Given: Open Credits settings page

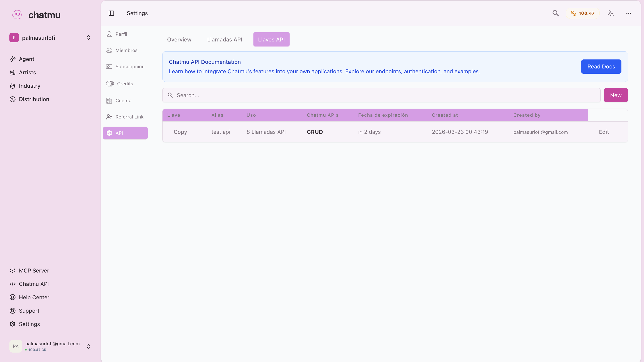Looking at the screenshot, I should pyautogui.click(x=125, y=84).
